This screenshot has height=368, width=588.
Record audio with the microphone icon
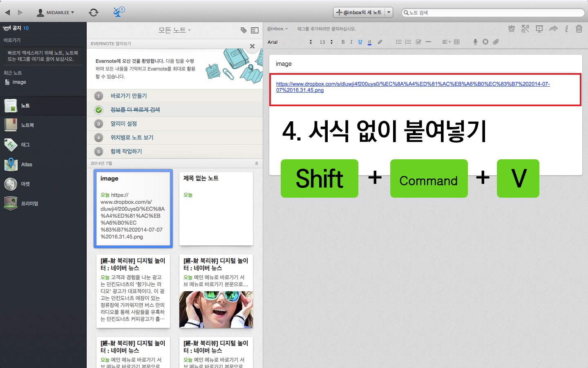(x=475, y=42)
